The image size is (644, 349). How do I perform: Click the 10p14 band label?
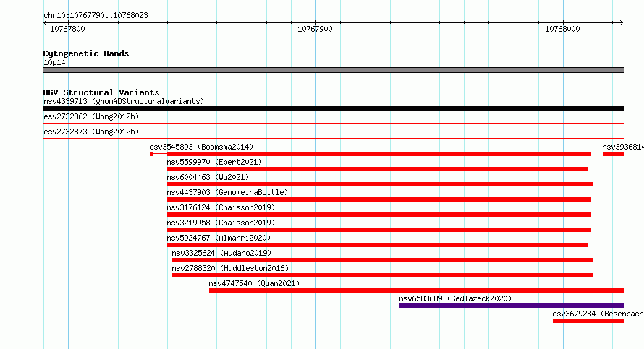point(54,62)
